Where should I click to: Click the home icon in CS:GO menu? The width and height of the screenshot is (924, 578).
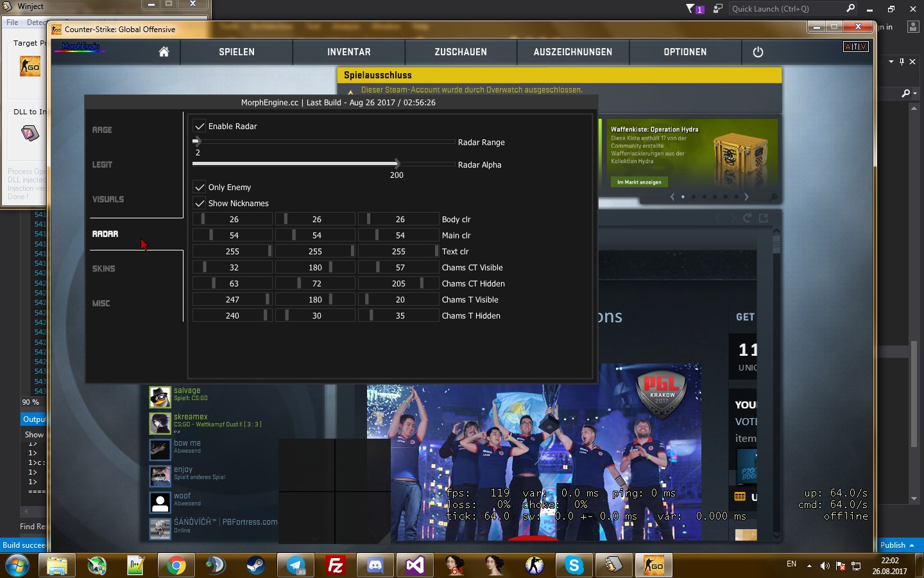[164, 52]
